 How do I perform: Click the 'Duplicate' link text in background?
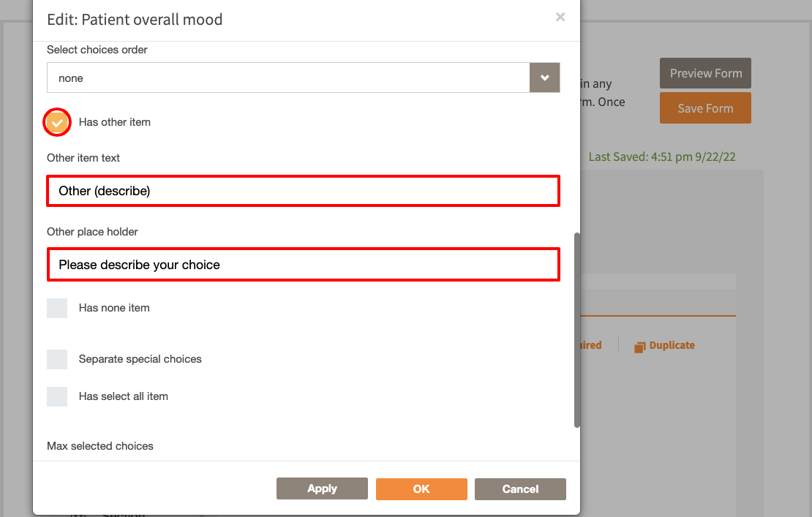tap(672, 345)
